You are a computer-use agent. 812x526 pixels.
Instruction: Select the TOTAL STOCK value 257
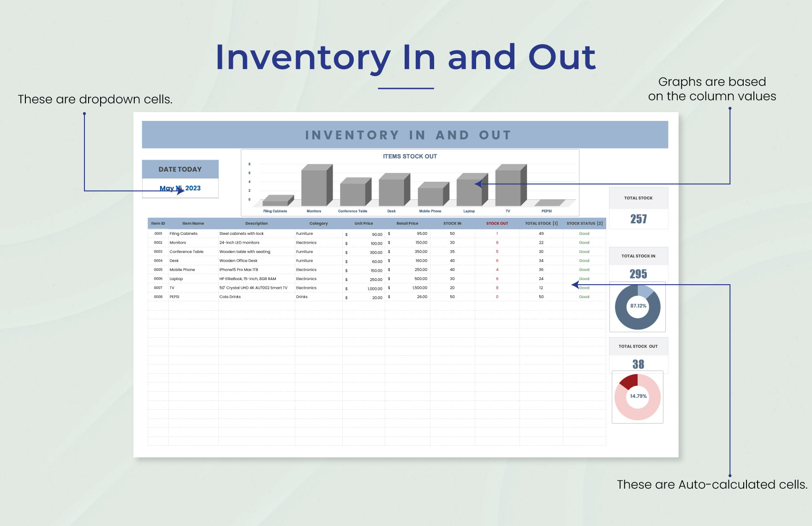point(639,219)
